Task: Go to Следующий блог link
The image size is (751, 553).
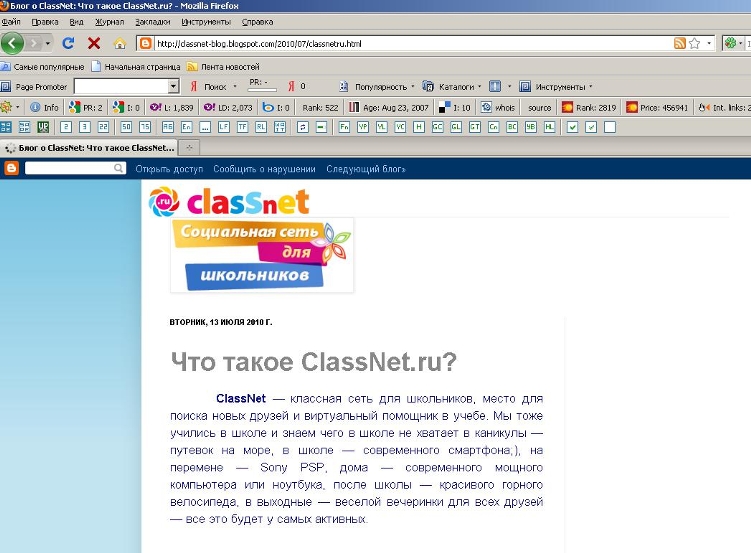Action: (x=365, y=169)
